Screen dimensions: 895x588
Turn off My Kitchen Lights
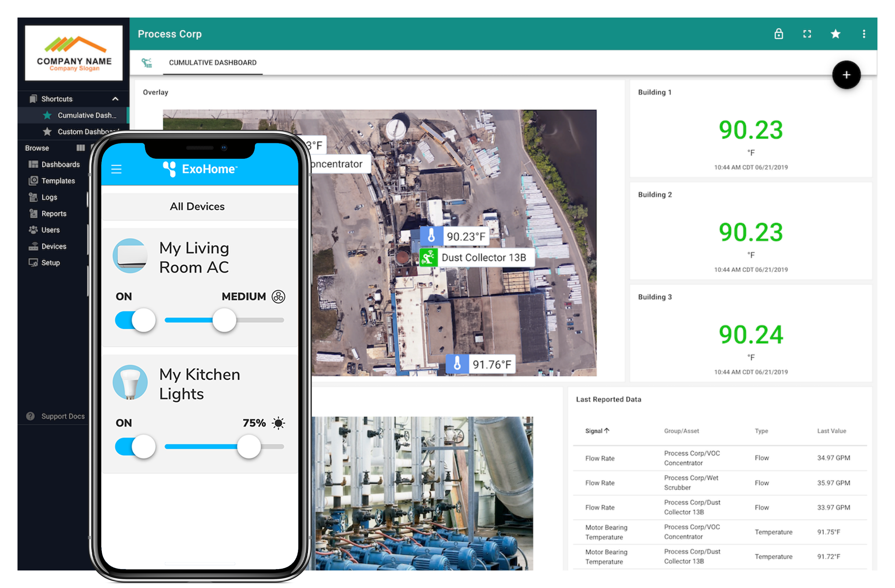135,446
